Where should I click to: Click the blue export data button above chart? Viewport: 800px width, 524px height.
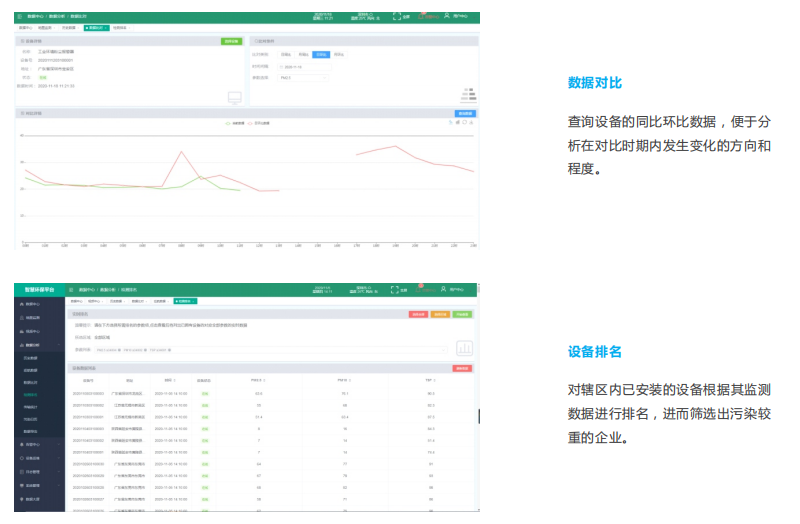pos(466,113)
